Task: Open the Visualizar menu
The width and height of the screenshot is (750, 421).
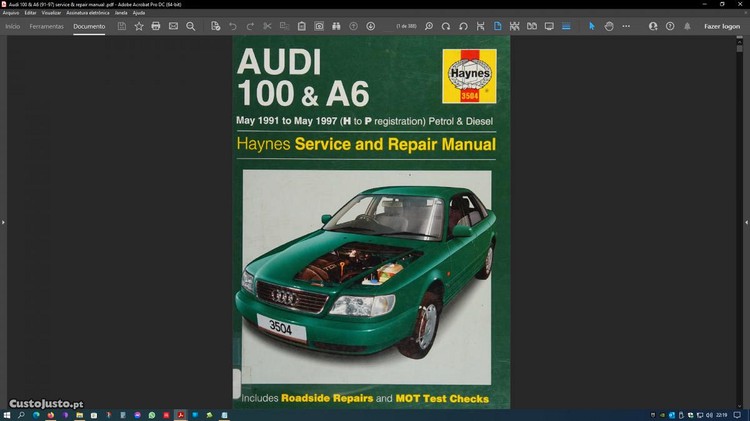Action: [x=51, y=13]
